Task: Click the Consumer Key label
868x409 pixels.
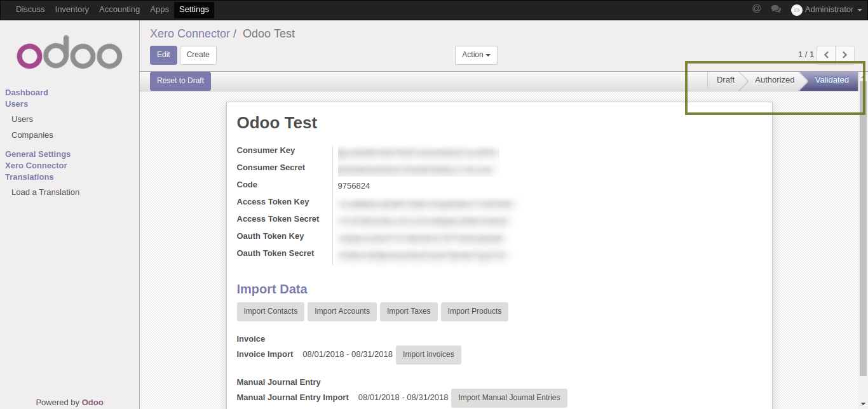Action: [x=266, y=151]
